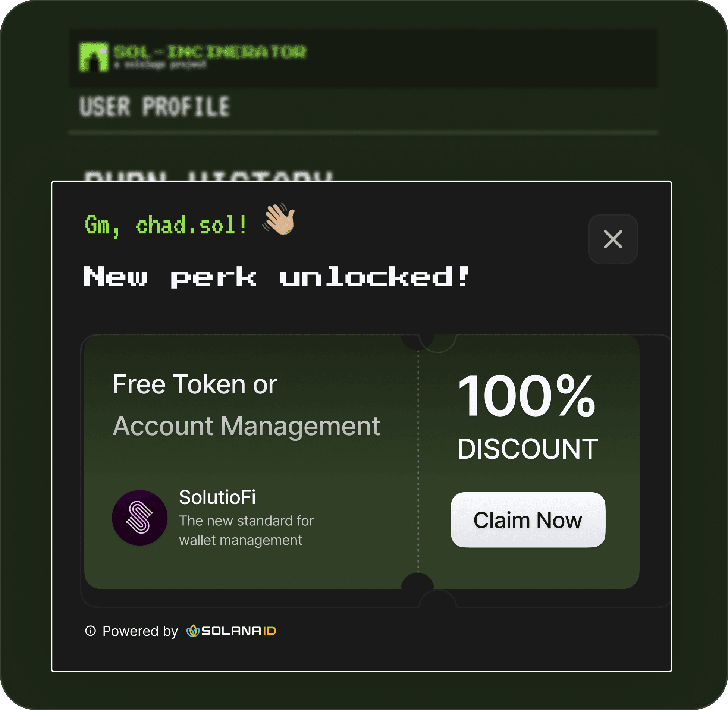The image size is (728, 710).
Task: Click the SolutioFi purple logo icon
Action: [139, 518]
